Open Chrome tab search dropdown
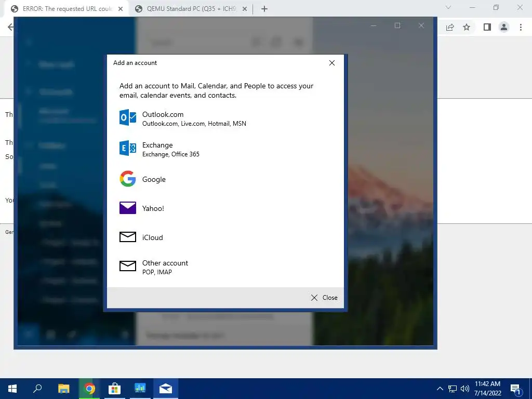 448,7
